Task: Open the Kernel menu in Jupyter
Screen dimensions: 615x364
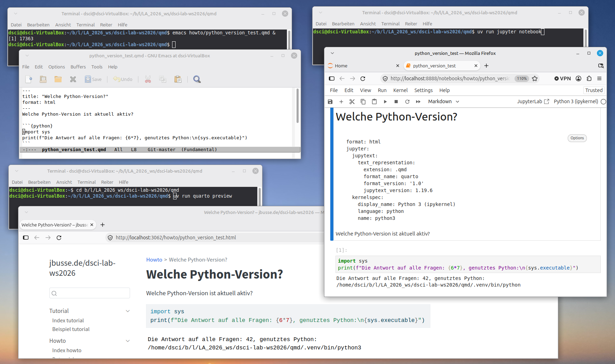Action: pyautogui.click(x=400, y=90)
